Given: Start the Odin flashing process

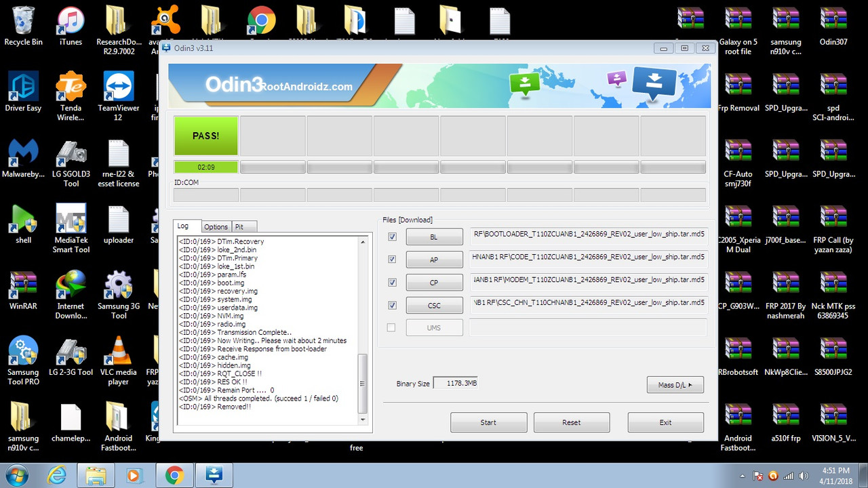Looking at the screenshot, I should pos(488,422).
